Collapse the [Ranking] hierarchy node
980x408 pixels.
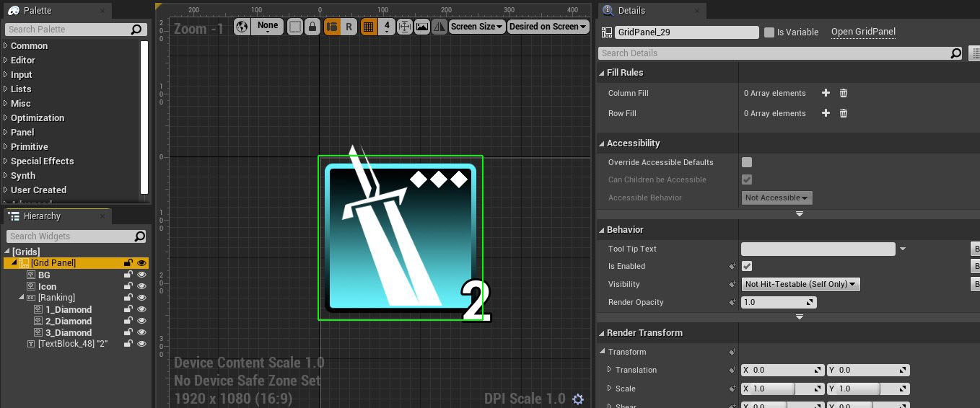[21, 298]
